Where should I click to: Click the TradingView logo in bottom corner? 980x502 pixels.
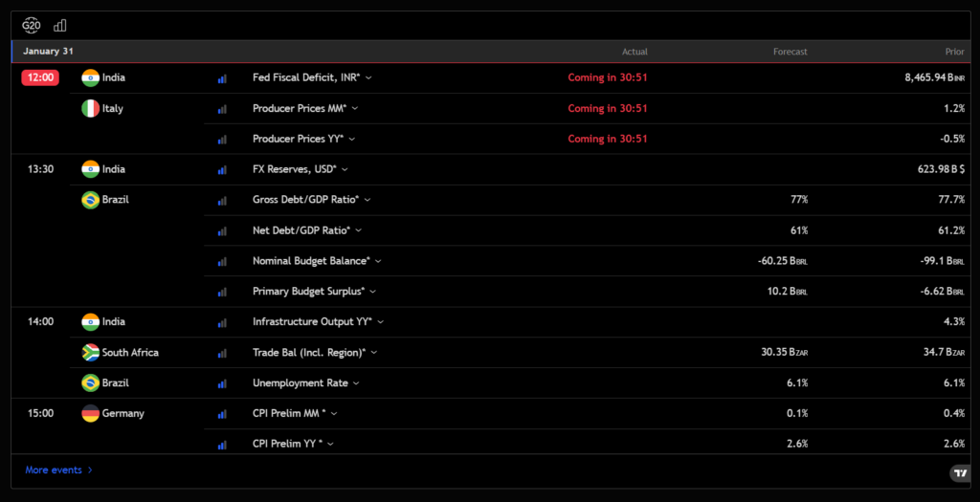point(959,473)
